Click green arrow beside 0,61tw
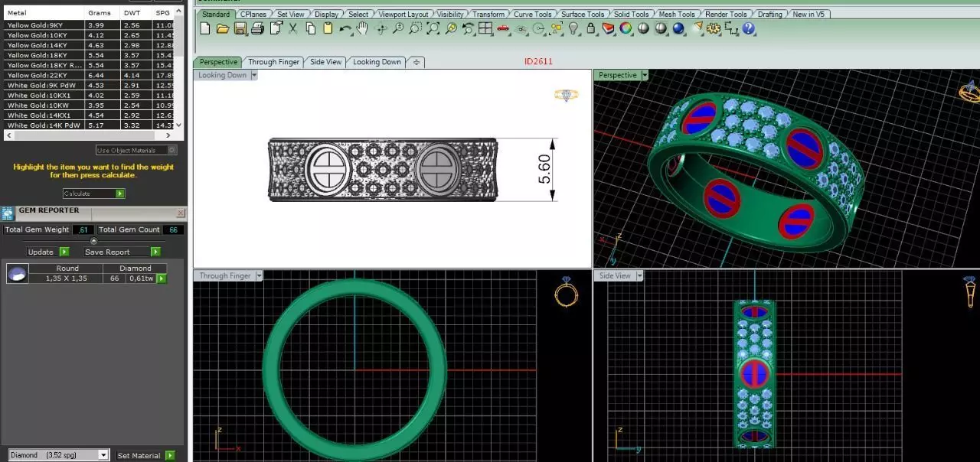The width and height of the screenshot is (980, 462). point(162,278)
